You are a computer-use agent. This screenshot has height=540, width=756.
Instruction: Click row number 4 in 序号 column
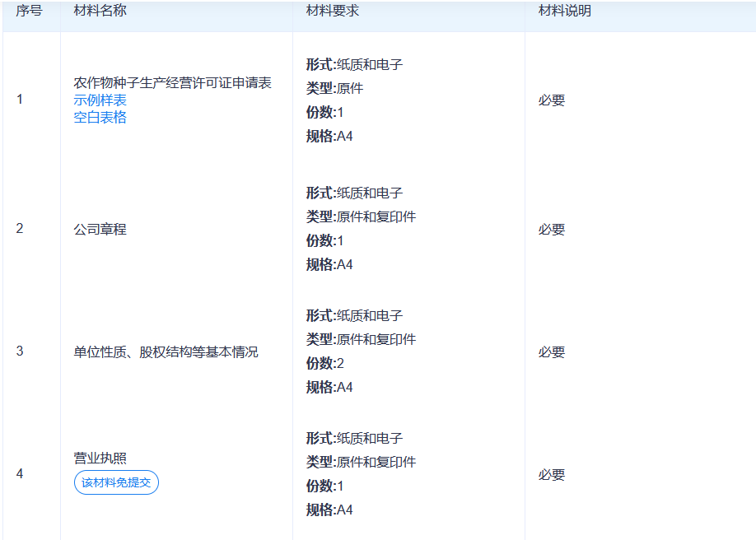coord(19,473)
